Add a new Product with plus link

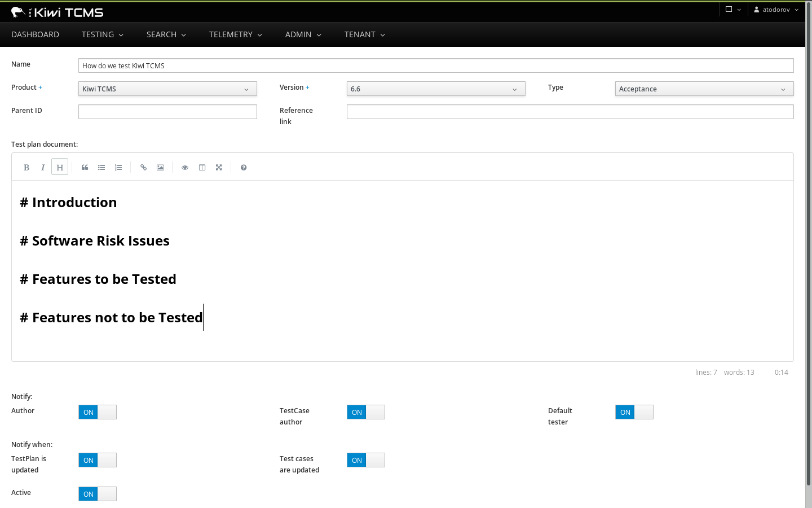coord(40,87)
